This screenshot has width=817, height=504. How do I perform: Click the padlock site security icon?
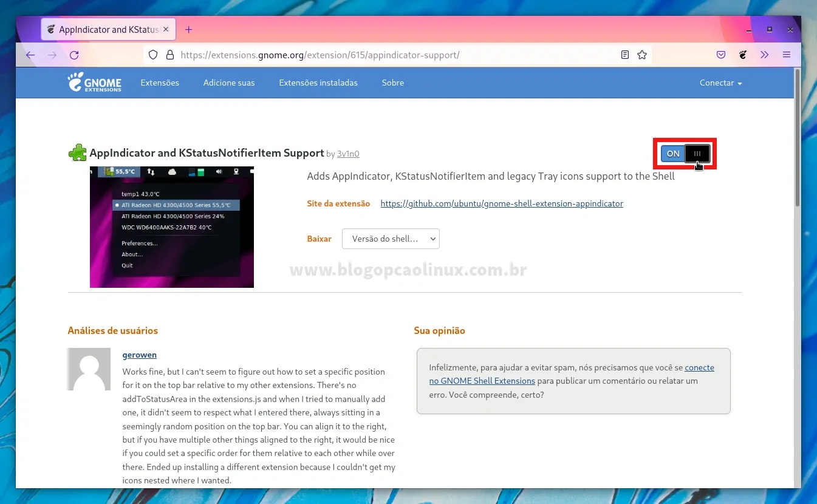[169, 55]
